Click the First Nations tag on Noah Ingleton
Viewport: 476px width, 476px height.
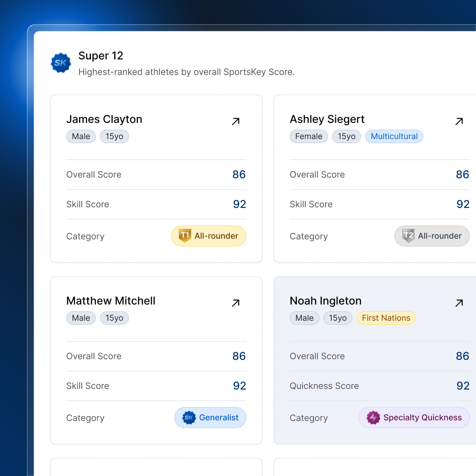386,318
